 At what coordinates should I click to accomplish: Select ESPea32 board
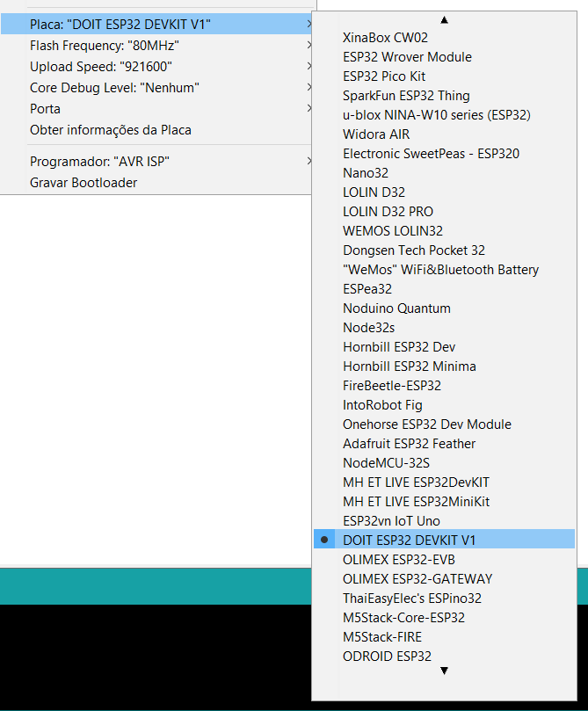tap(444, 289)
